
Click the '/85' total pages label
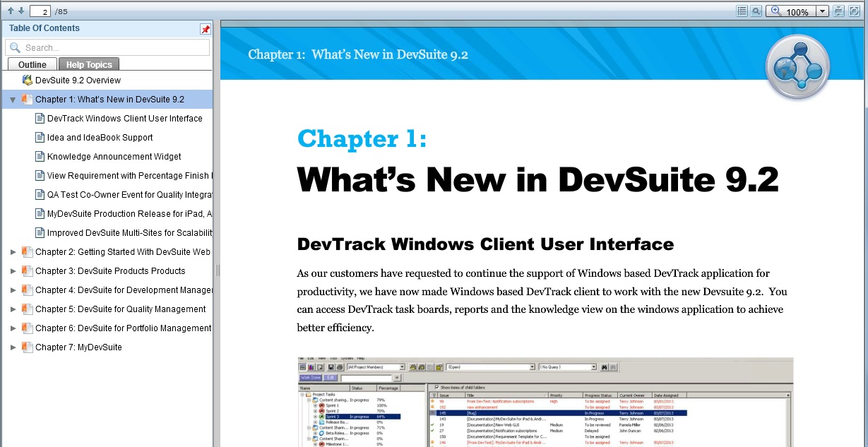point(61,11)
